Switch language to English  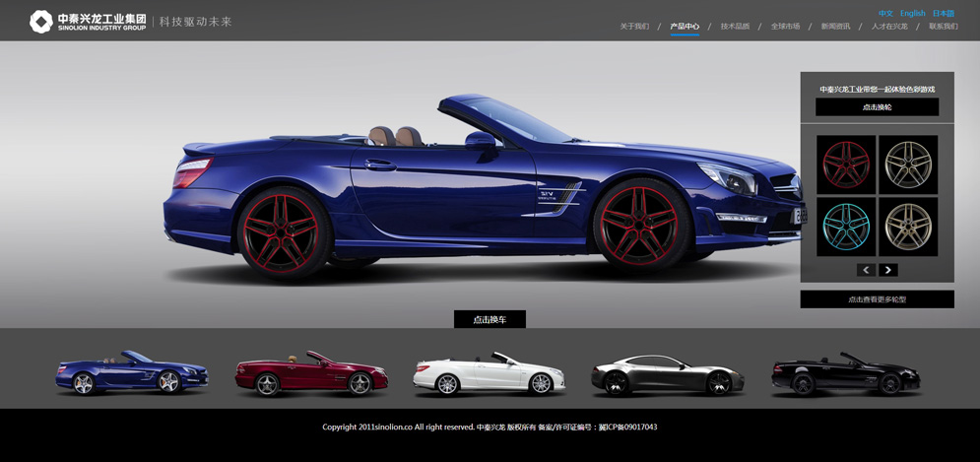coord(912,14)
